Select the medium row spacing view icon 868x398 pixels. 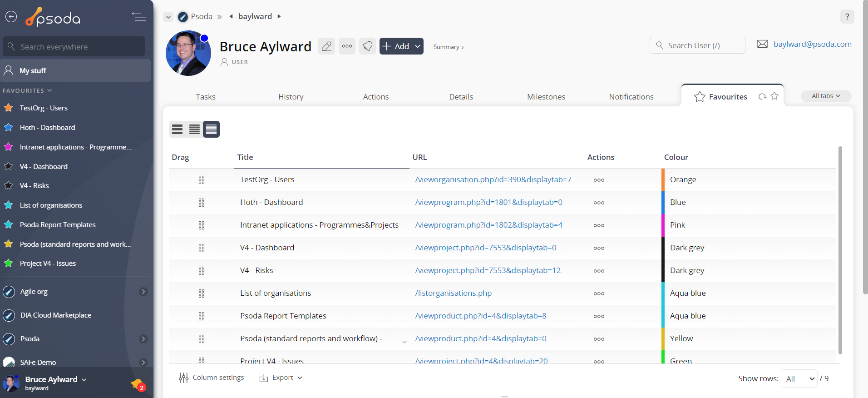(x=194, y=129)
